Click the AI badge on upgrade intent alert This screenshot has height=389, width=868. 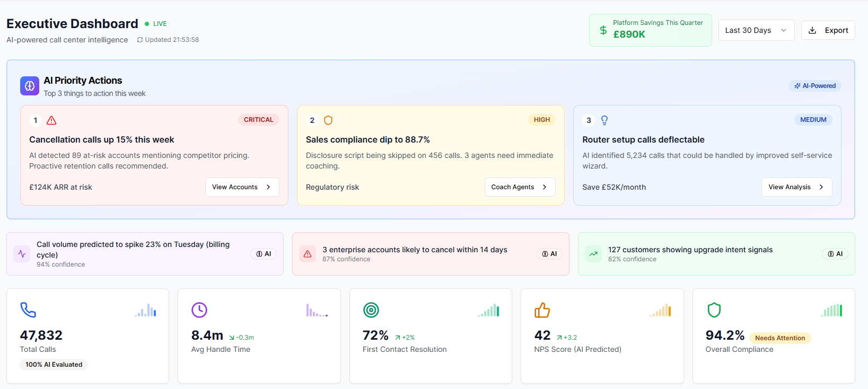tap(835, 254)
